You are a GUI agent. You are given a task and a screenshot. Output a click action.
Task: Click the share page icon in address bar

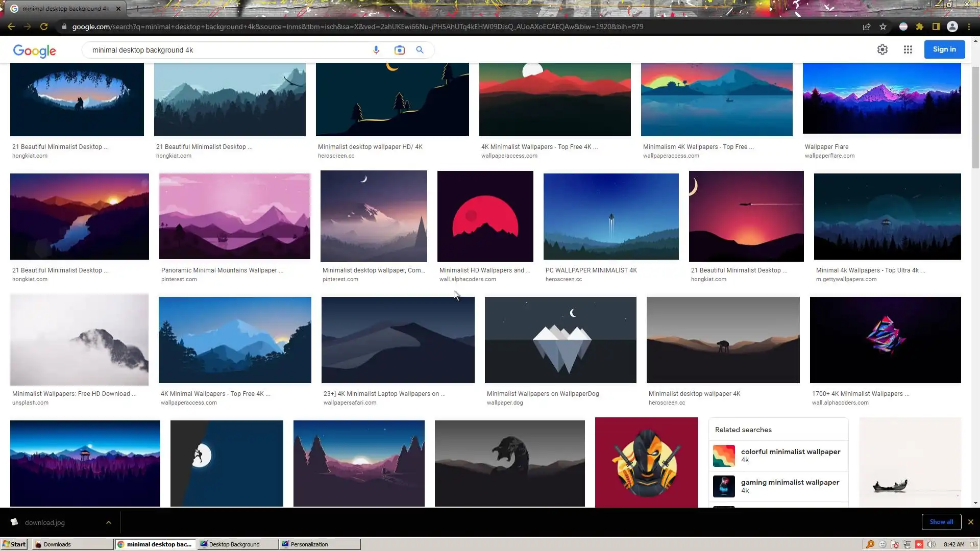867,27
